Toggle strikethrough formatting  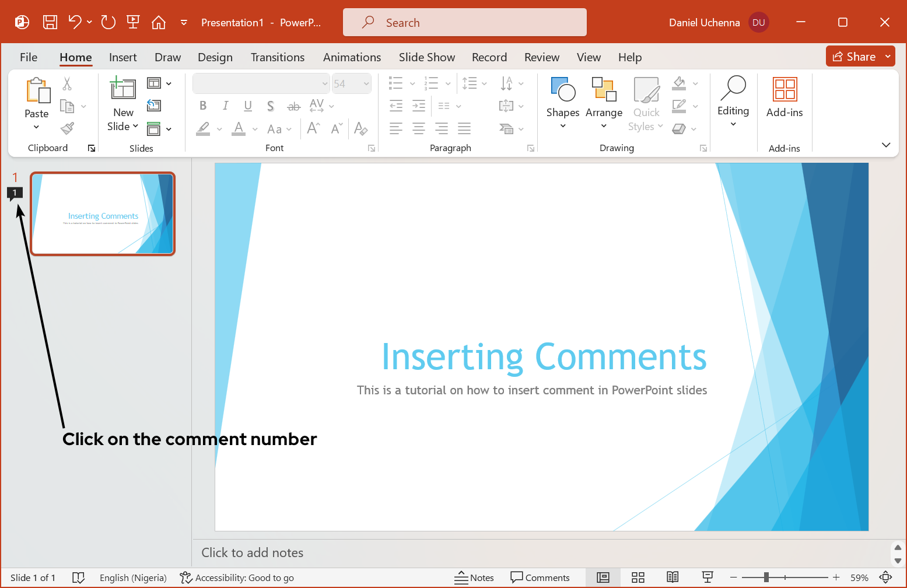point(293,106)
